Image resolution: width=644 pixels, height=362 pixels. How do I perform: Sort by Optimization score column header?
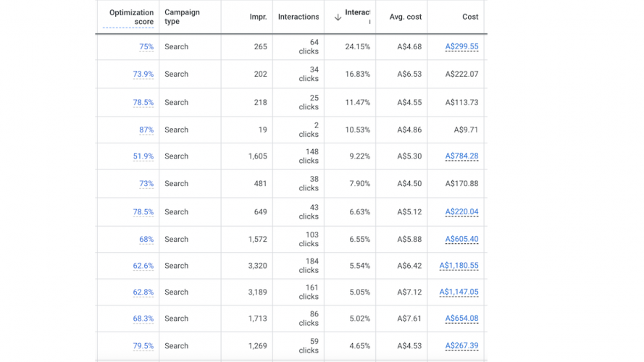click(131, 17)
